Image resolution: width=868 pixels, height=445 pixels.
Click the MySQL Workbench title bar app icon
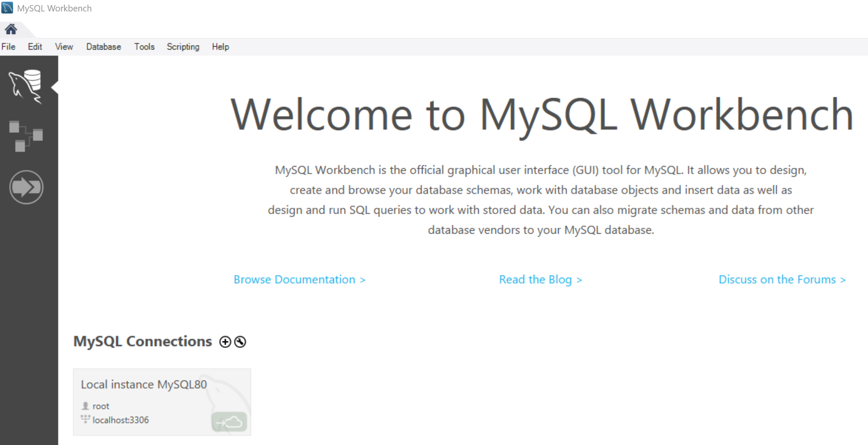7,8
